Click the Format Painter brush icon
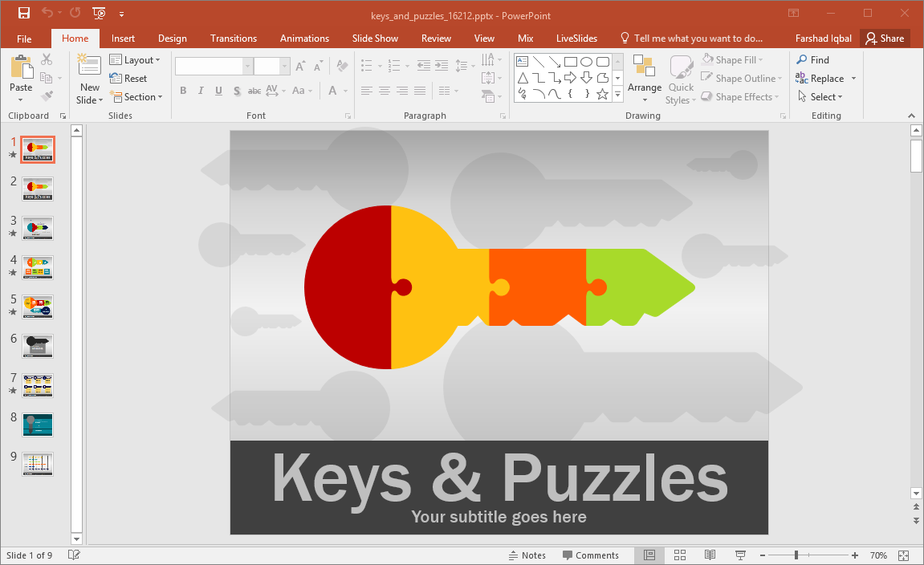Viewport: 924px width, 565px height. [x=47, y=96]
